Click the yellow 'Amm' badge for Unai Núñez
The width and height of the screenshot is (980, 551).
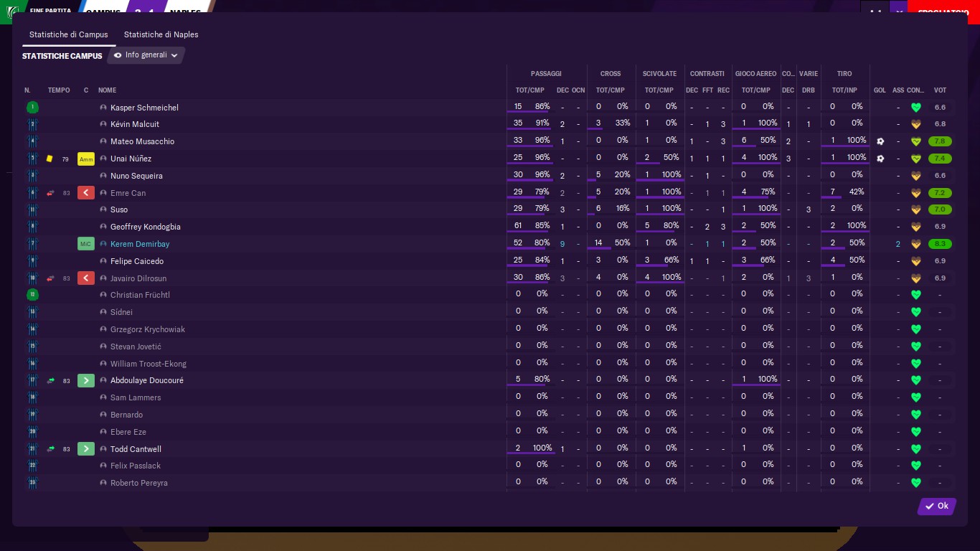pos(86,159)
